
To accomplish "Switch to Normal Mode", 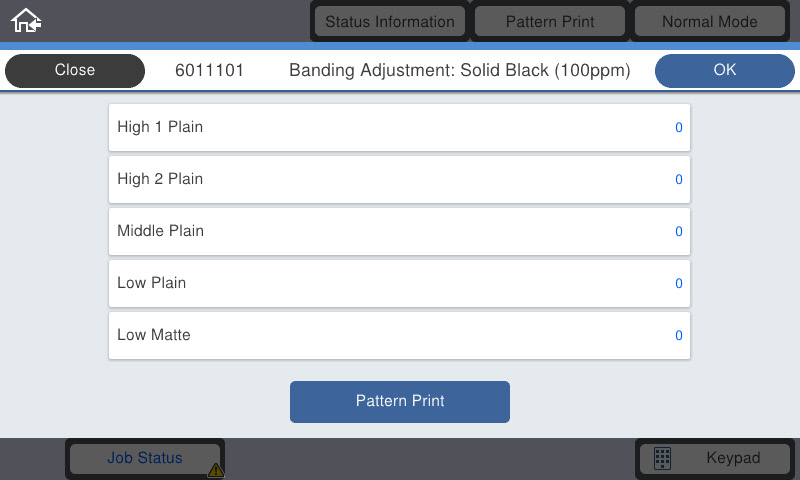I will click(x=710, y=21).
